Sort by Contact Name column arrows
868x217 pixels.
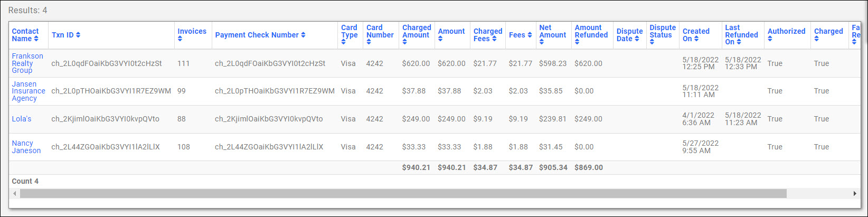pos(36,39)
